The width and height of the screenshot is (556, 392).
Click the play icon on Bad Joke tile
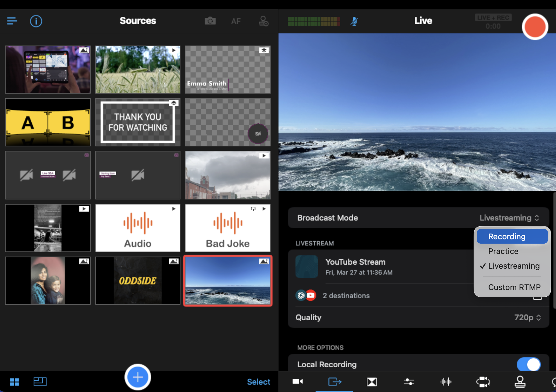[x=264, y=209]
